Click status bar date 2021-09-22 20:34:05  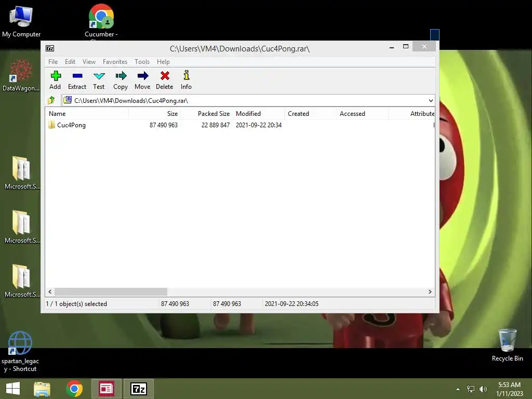coord(291,303)
